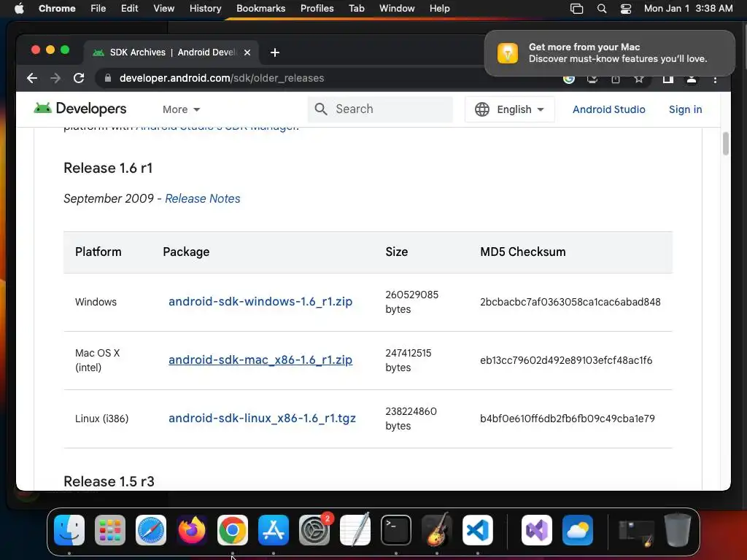Click the address bar URL
Screen dimensions: 747x560
(222, 78)
